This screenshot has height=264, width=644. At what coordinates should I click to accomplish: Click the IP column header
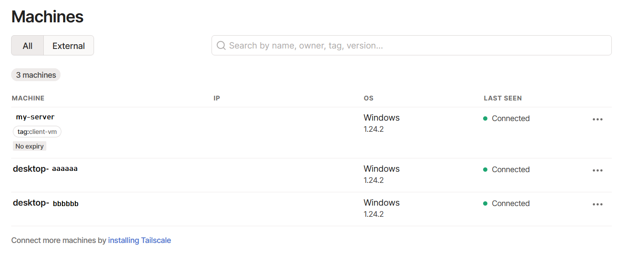pyautogui.click(x=217, y=98)
